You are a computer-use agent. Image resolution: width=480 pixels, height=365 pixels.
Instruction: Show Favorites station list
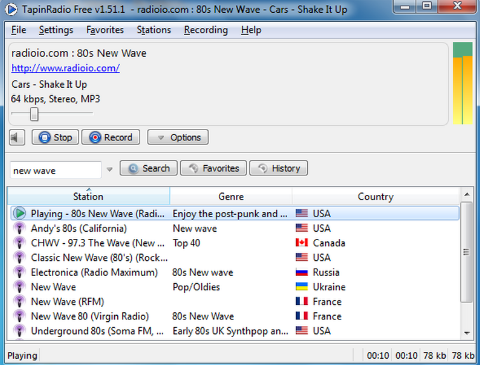point(213,168)
